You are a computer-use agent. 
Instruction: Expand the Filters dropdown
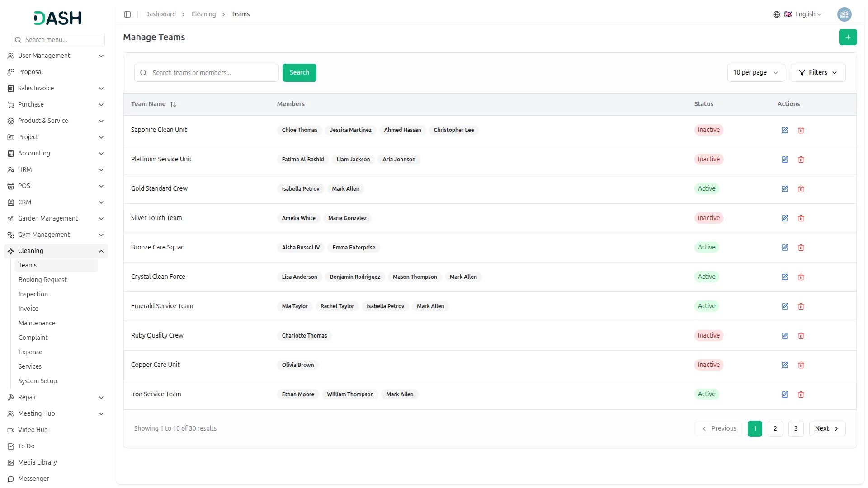point(818,73)
